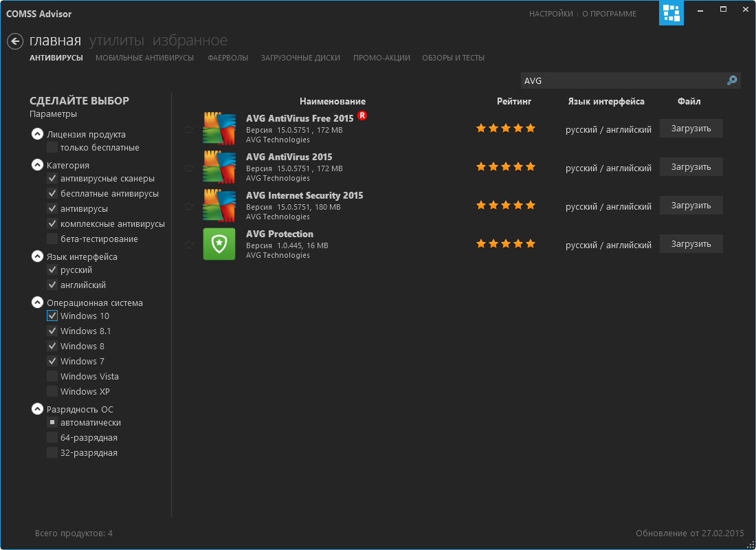Viewport: 756px width, 550px height.
Task: Open ЗАГРУЗОЧНЫЕ ДИСКИ subtab
Action: (x=300, y=58)
